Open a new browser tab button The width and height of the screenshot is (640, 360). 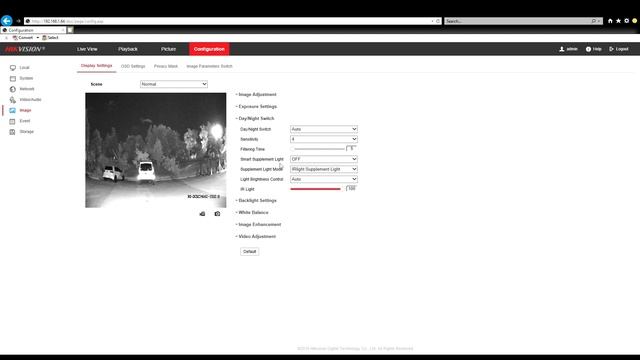[70, 30]
